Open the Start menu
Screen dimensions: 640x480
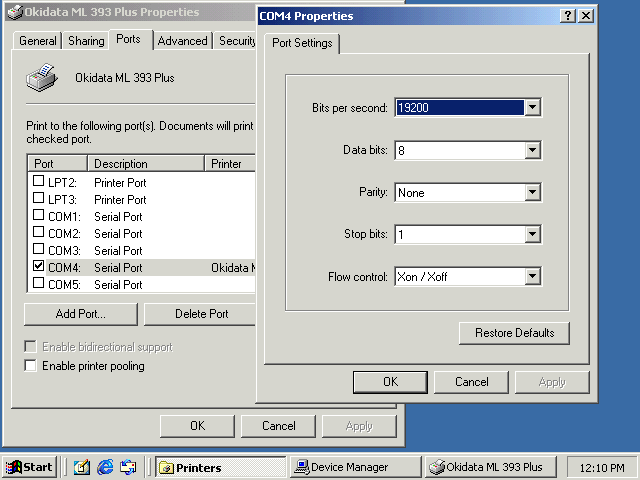(29, 467)
